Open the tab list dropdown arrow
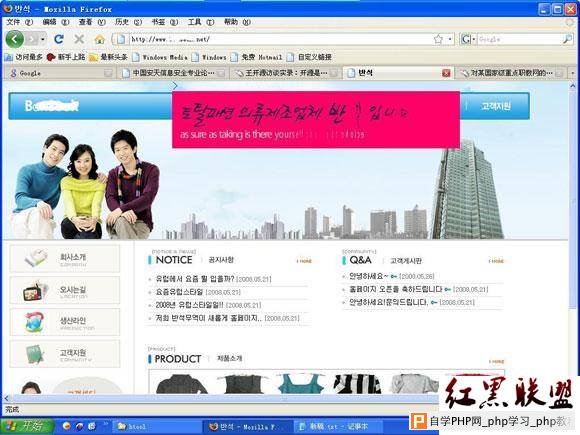This screenshot has height=435, width=580. [x=573, y=73]
